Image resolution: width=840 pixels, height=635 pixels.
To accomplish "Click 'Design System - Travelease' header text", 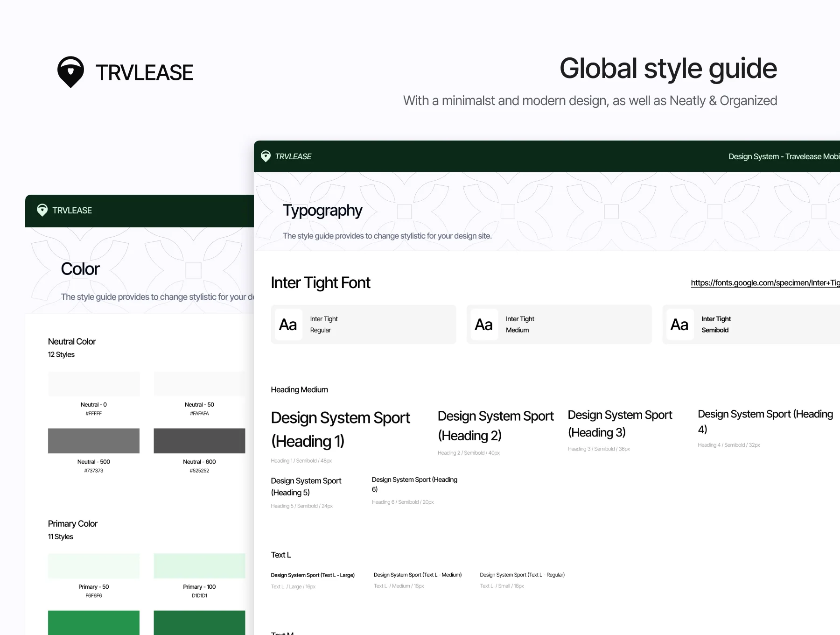I will tap(784, 156).
